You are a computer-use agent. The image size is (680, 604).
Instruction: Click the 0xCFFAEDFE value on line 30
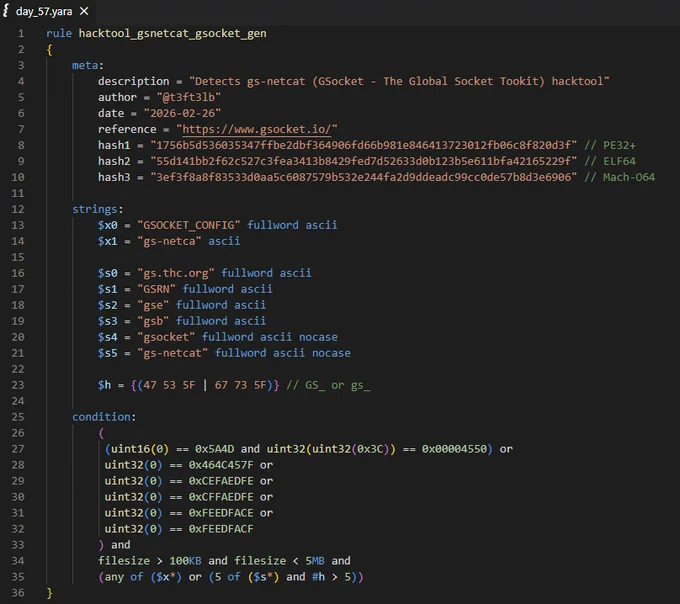pos(221,497)
